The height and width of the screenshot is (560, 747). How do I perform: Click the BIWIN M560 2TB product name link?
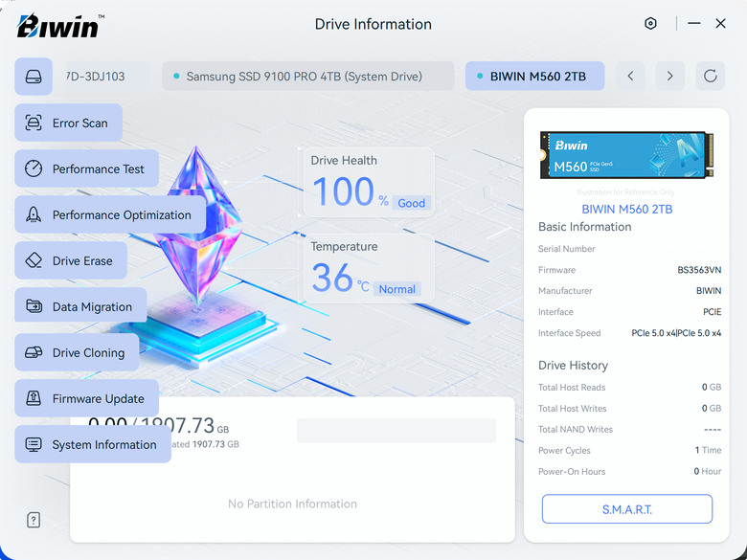tap(627, 209)
